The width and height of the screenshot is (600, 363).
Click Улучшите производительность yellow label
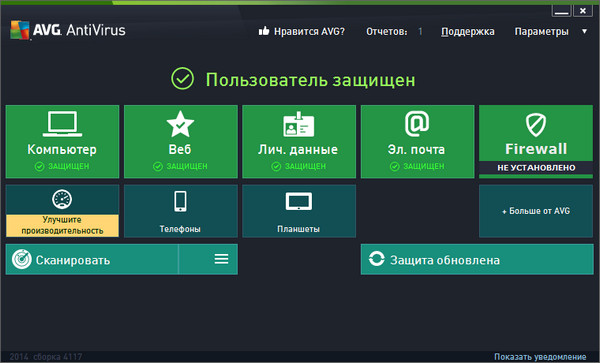[62, 225]
